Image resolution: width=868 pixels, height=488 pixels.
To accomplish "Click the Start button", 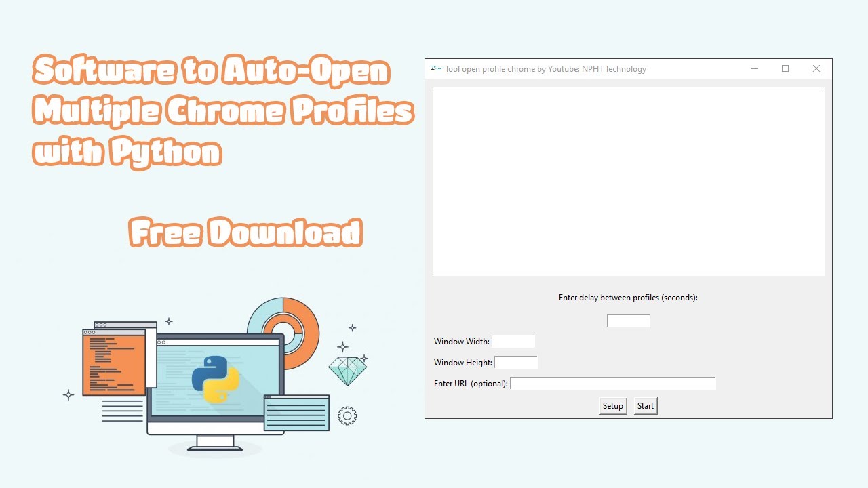I will pyautogui.click(x=646, y=406).
